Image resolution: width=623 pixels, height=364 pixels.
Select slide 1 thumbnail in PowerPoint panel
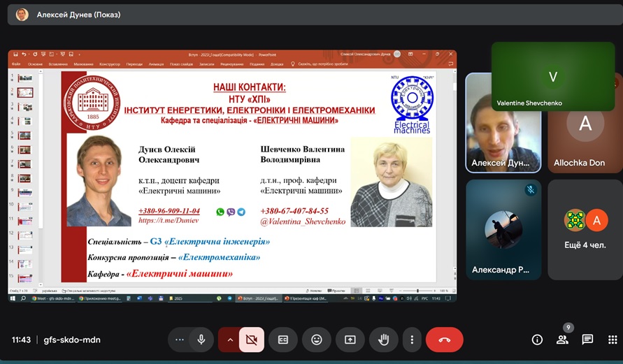25,78
